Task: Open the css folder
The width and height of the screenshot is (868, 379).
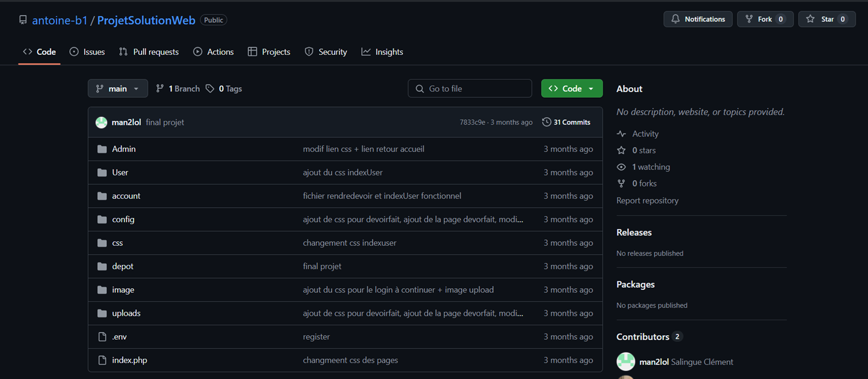Action: point(118,243)
